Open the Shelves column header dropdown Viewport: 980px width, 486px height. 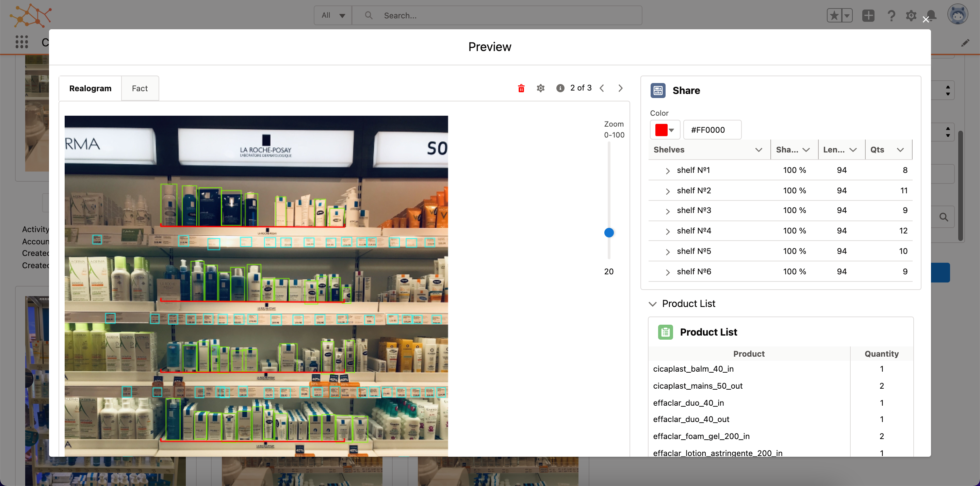(759, 149)
